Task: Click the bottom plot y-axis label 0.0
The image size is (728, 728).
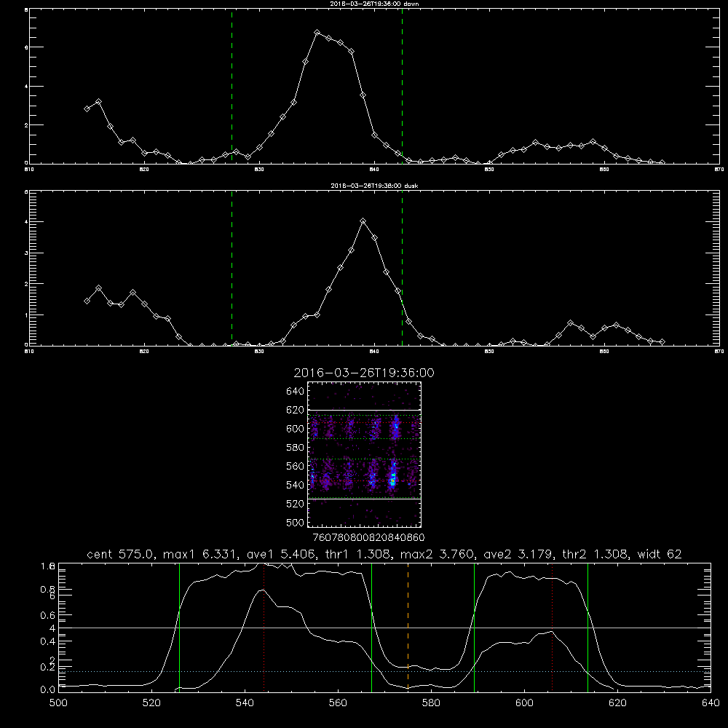Action: 48,689
